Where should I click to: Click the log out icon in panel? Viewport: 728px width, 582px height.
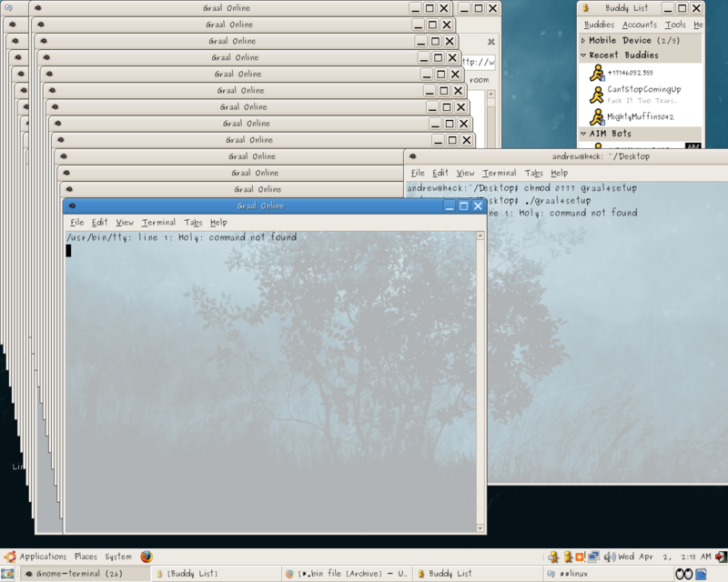click(x=721, y=556)
